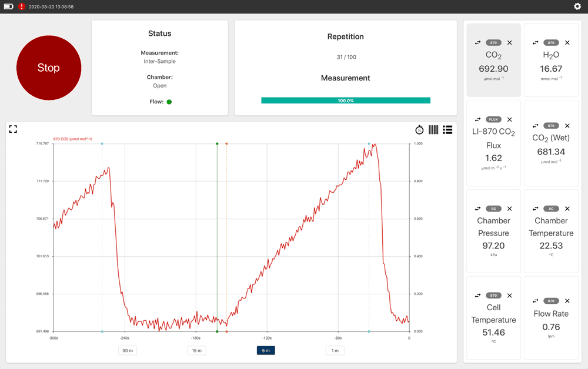
Task: Switch to the 1 m time window
Action: click(x=335, y=350)
